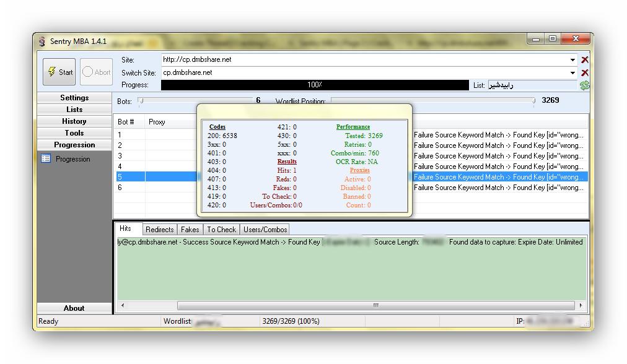
Task: Delete the Switch Site entry with red X
Action: [585, 72]
